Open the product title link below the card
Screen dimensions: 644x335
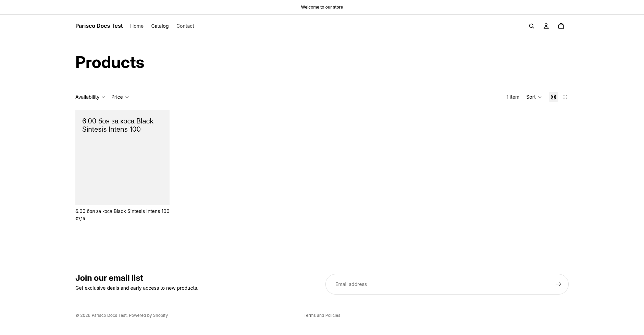tap(122, 211)
